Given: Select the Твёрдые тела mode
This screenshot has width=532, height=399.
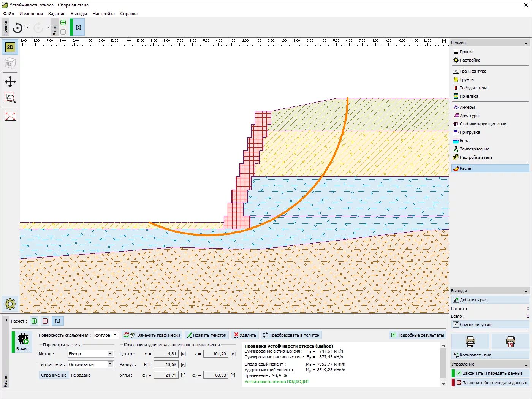Looking at the screenshot, I should 490,88.
